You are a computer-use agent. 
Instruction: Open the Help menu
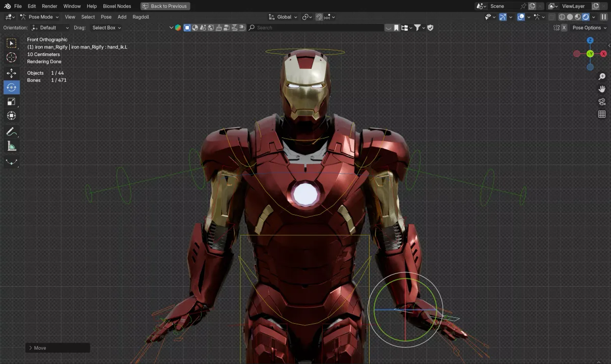(92, 6)
